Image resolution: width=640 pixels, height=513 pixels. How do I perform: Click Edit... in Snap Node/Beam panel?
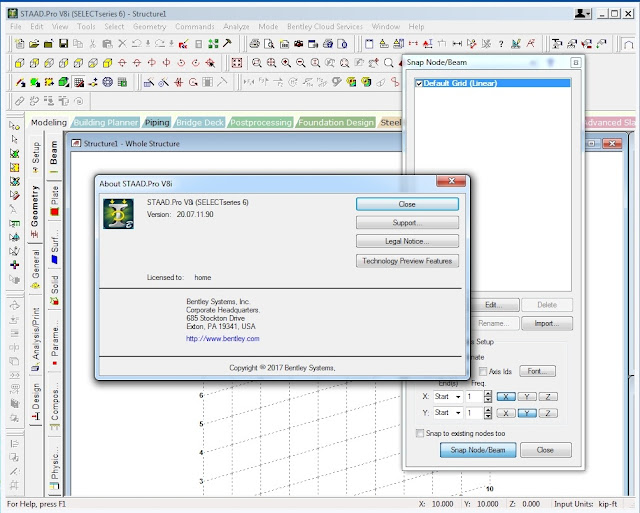pyautogui.click(x=495, y=305)
